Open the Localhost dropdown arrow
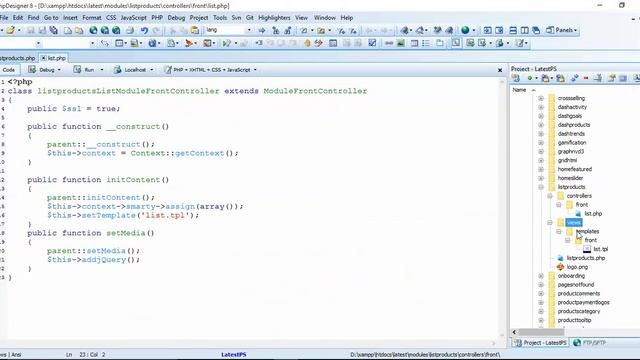640x360 pixels. (x=152, y=70)
